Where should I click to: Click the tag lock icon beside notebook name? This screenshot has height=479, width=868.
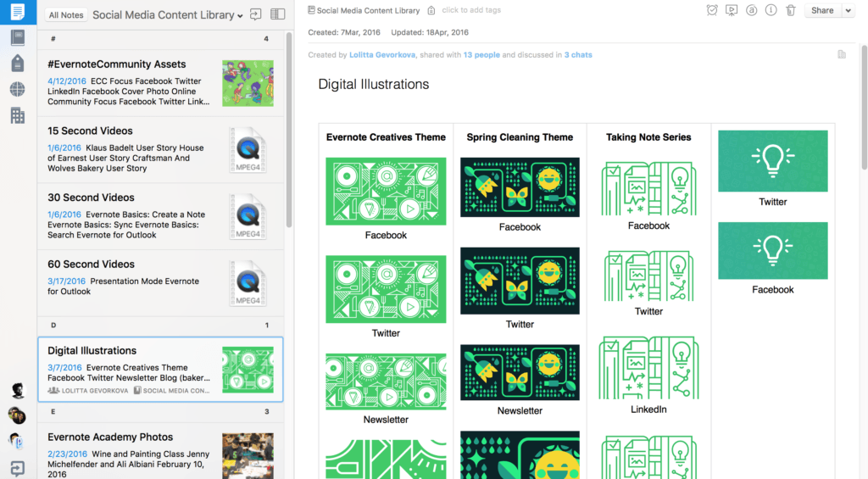[x=431, y=10]
